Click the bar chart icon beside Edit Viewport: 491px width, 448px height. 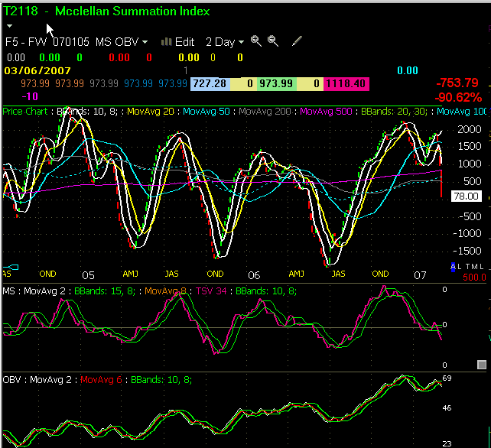pyautogui.click(x=167, y=42)
